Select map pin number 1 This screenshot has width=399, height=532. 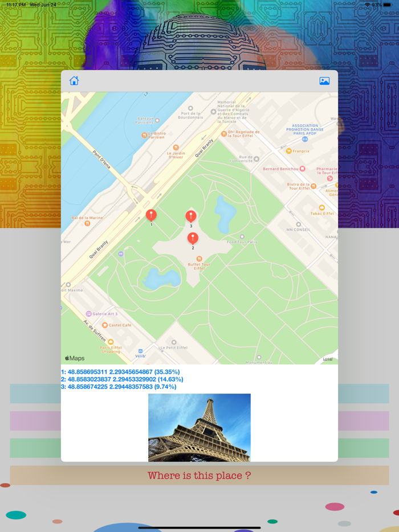[x=151, y=216]
